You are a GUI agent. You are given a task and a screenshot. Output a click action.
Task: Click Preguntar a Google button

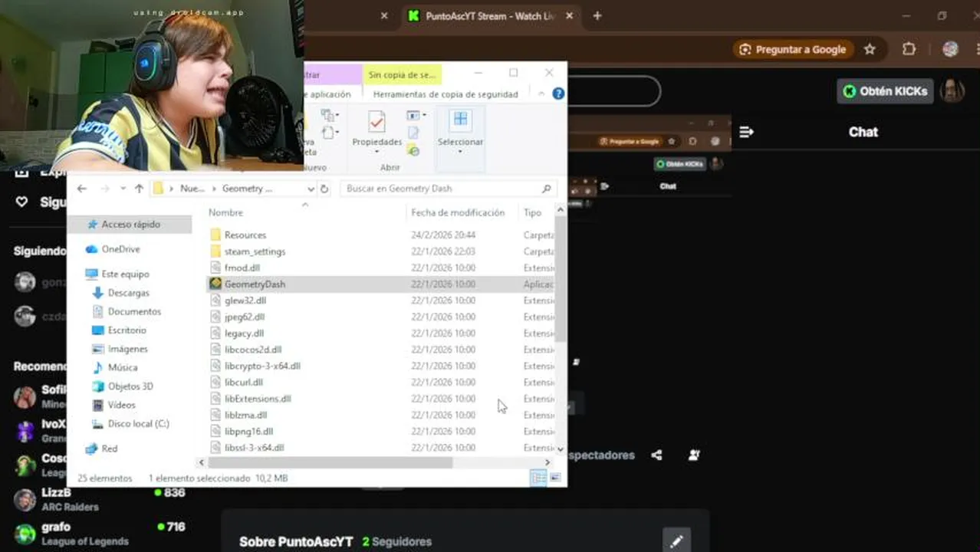point(792,49)
